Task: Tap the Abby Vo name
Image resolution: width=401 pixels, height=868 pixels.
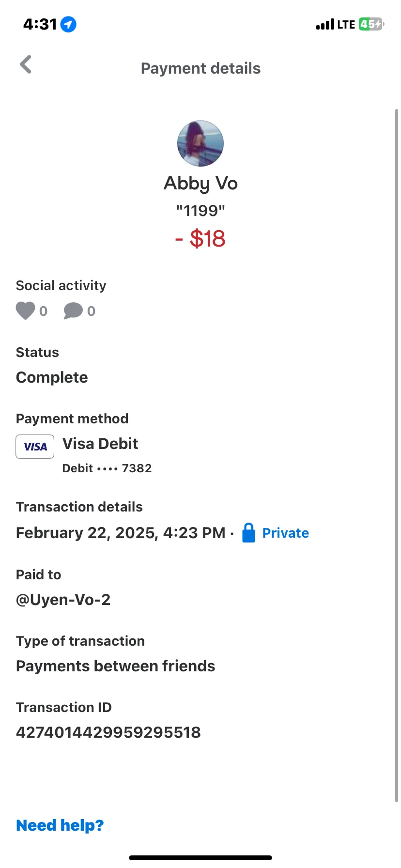Action: click(200, 183)
